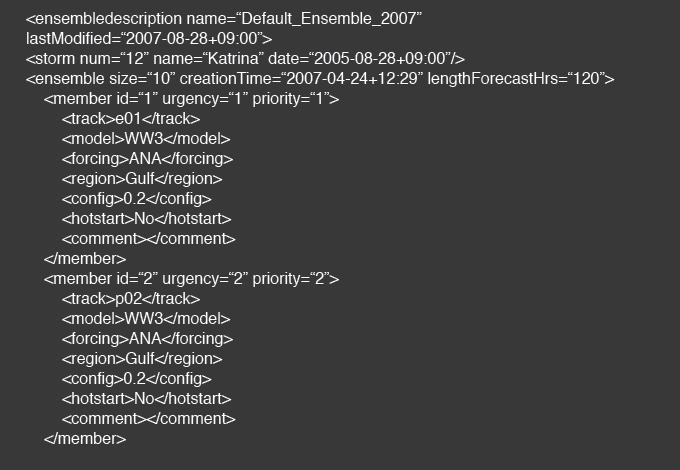Viewport: 680px width, 470px height.
Task: Click the track p02 line
Action: [131, 299]
